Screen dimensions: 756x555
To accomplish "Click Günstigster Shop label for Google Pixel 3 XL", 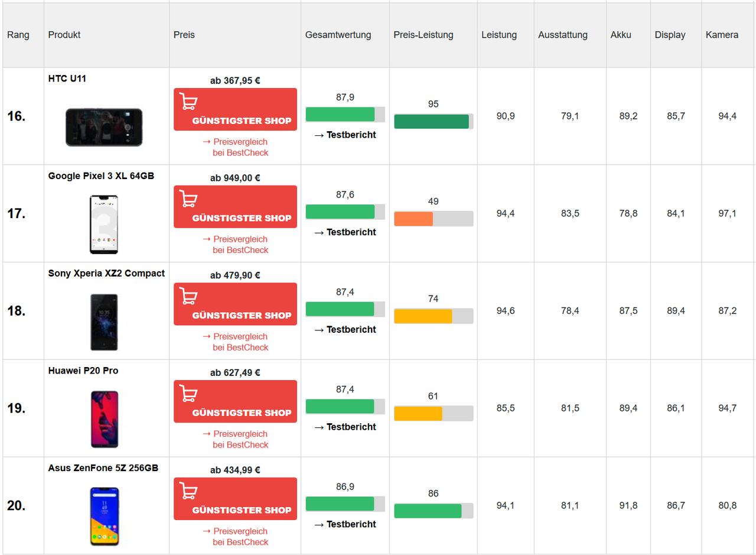I will pyautogui.click(x=242, y=218).
